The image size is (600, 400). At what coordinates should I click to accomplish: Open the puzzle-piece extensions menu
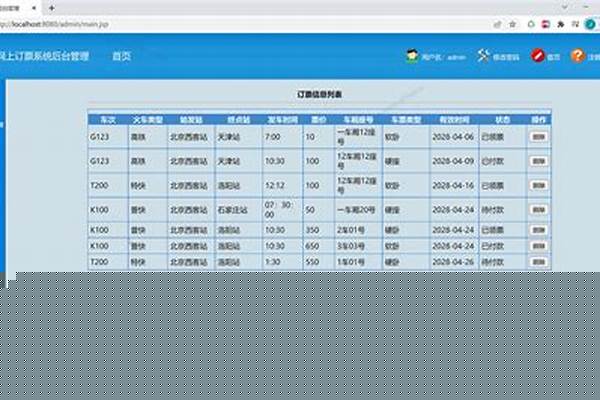click(561, 24)
